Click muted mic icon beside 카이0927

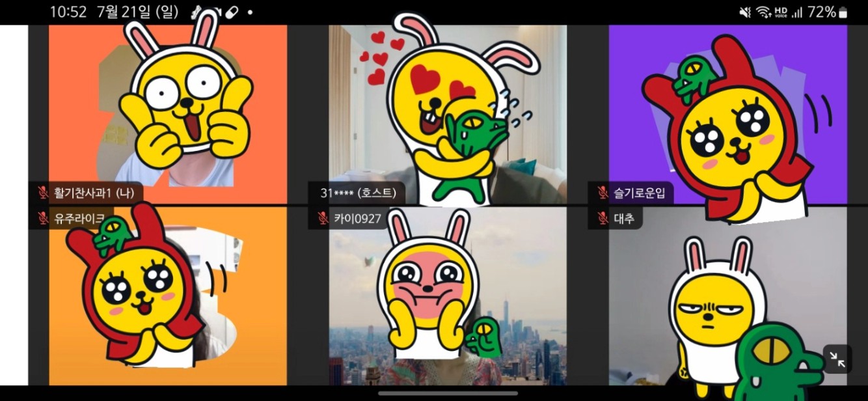click(x=323, y=218)
